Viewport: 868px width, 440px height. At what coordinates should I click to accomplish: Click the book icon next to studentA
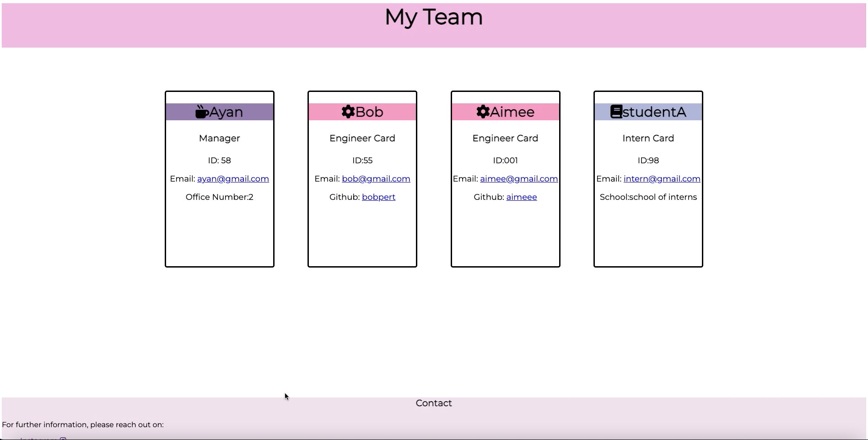[617, 111]
